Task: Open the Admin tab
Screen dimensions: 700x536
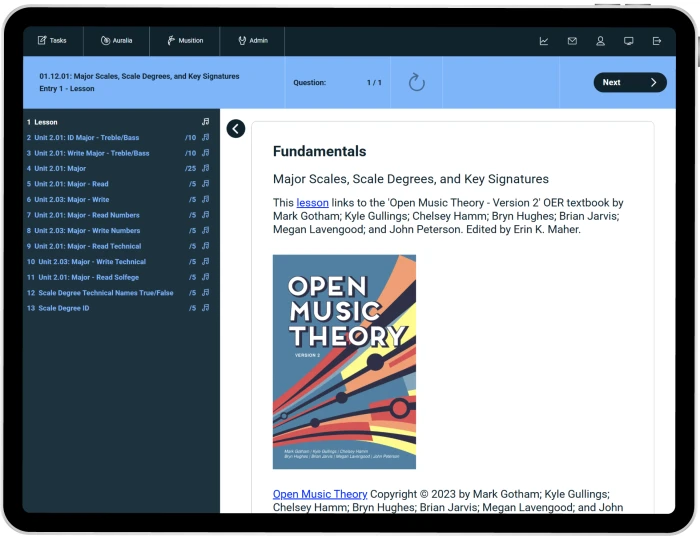Action: [252, 41]
